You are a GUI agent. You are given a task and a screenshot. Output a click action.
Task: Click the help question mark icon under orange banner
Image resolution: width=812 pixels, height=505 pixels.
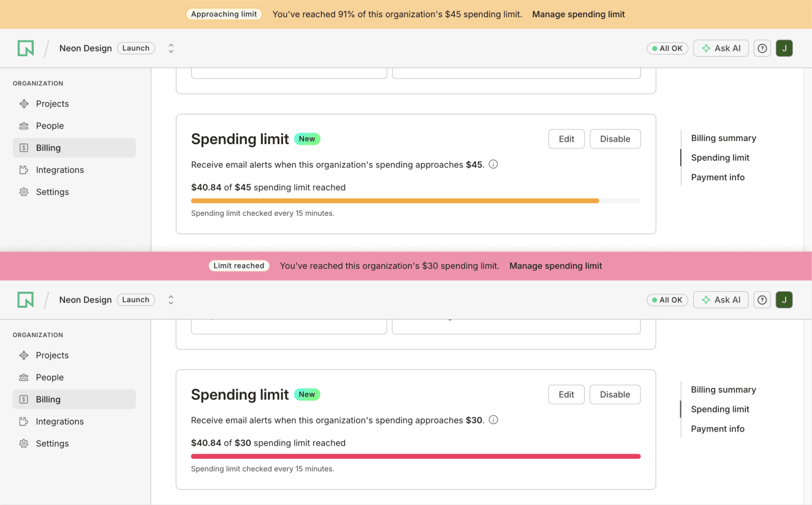point(762,48)
